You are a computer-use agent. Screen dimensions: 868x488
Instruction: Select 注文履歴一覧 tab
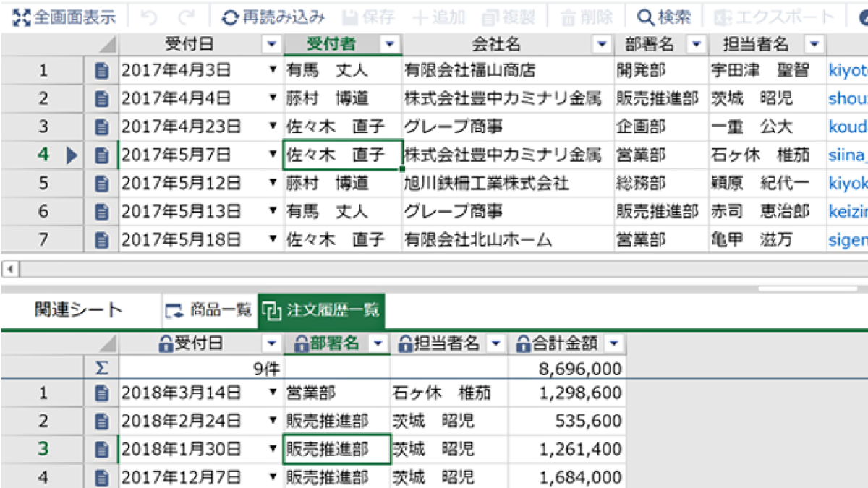322,311
